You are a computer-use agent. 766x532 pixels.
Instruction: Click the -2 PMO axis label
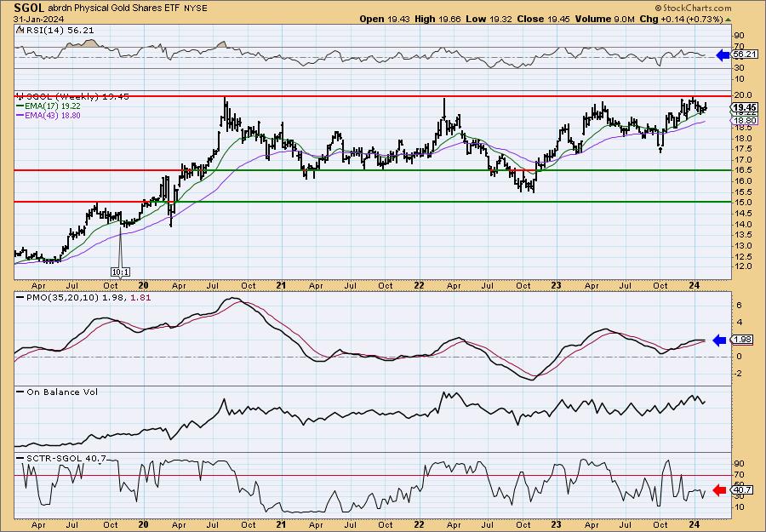click(739, 374)
